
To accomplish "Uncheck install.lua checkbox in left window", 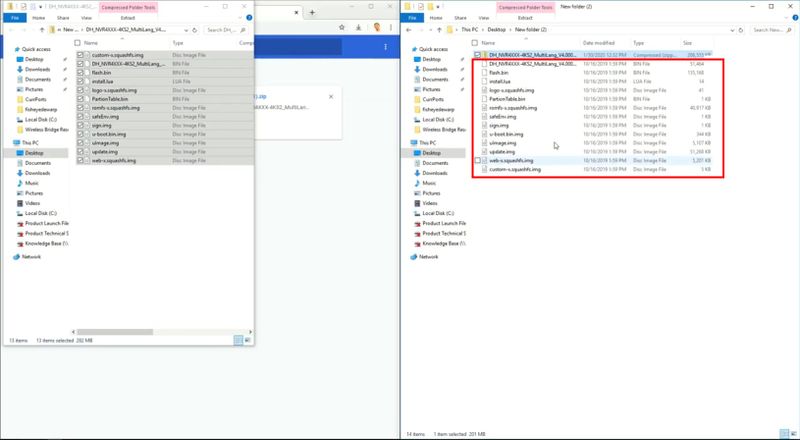I will click(80, 81).
